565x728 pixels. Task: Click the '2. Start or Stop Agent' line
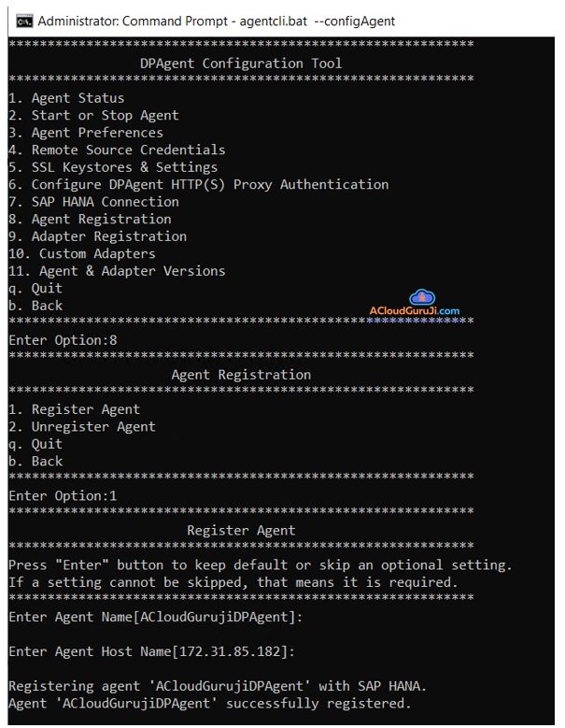tap(93, 116)
